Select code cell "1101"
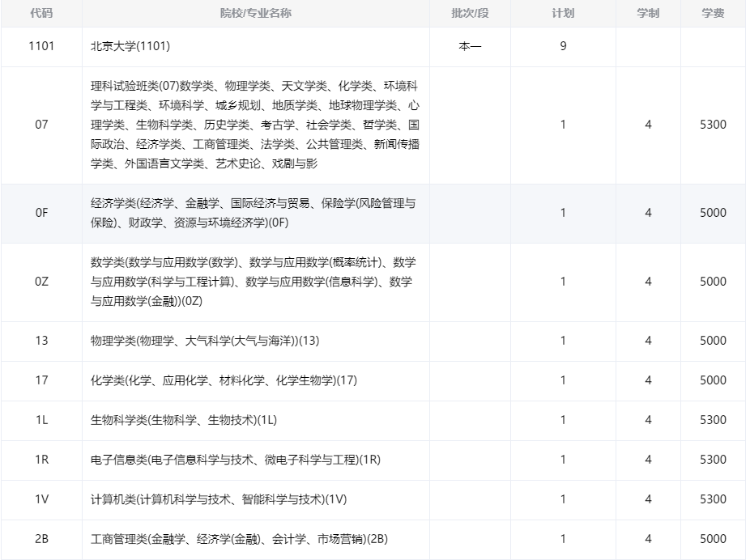This screenshot has width=750, height=560. click(41, 46)
